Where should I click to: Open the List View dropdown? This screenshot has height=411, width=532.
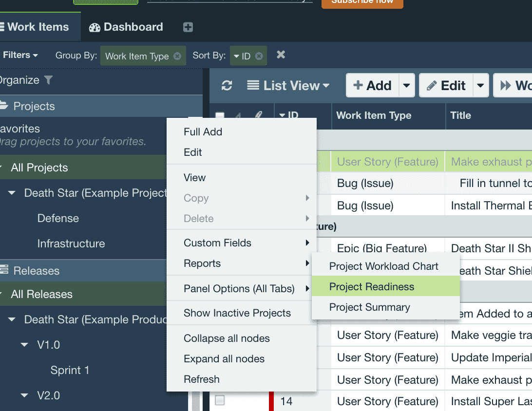pyautogui.click(x=288, y=86)
